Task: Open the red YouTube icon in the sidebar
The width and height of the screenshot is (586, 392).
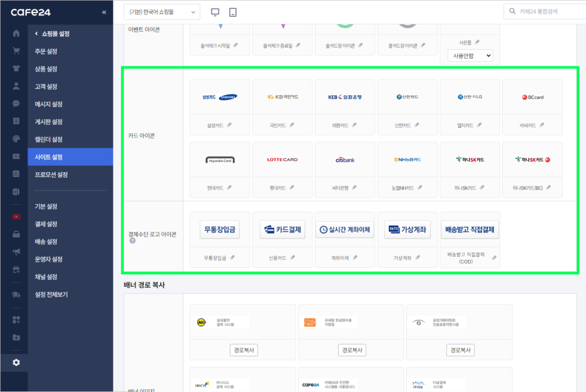Action: tap(16, 217)
